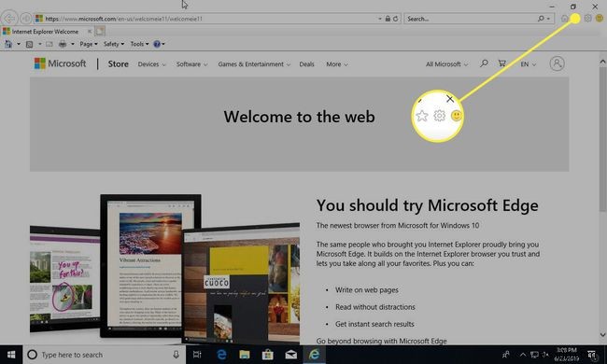Expand the All Microsoft menu
This screenshot has width=607, height=364.
tap(446, 64)
